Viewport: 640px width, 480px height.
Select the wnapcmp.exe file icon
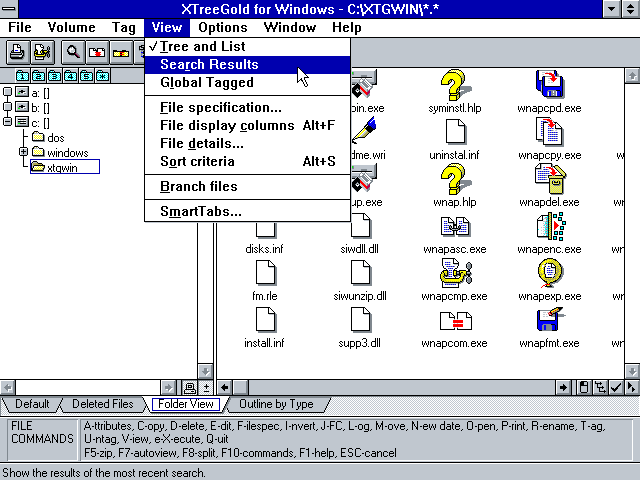[x=456, y=273]
